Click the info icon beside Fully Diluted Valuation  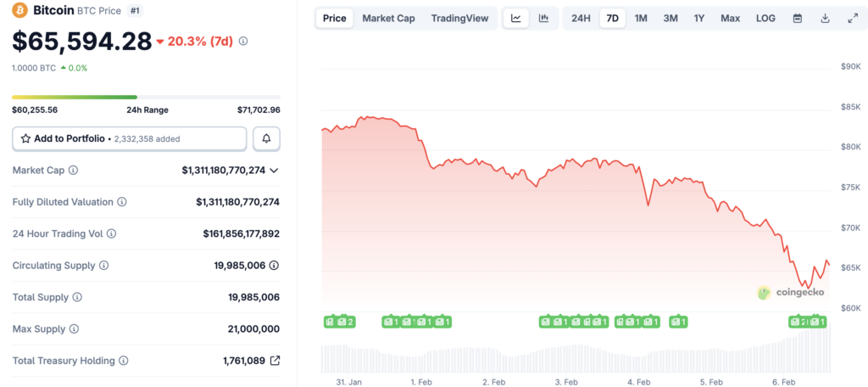click(122, 202)
